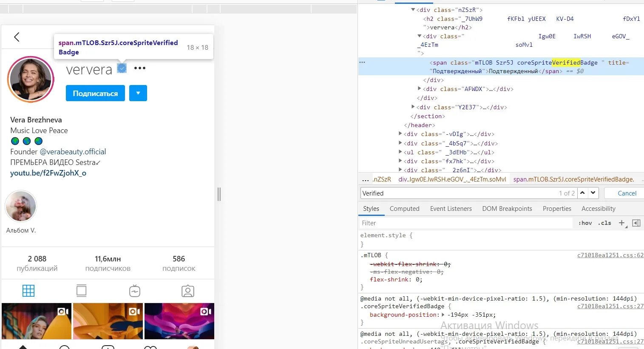Open the Альбом V. story highlight
The image size is (644, 349).
[21, 206]
